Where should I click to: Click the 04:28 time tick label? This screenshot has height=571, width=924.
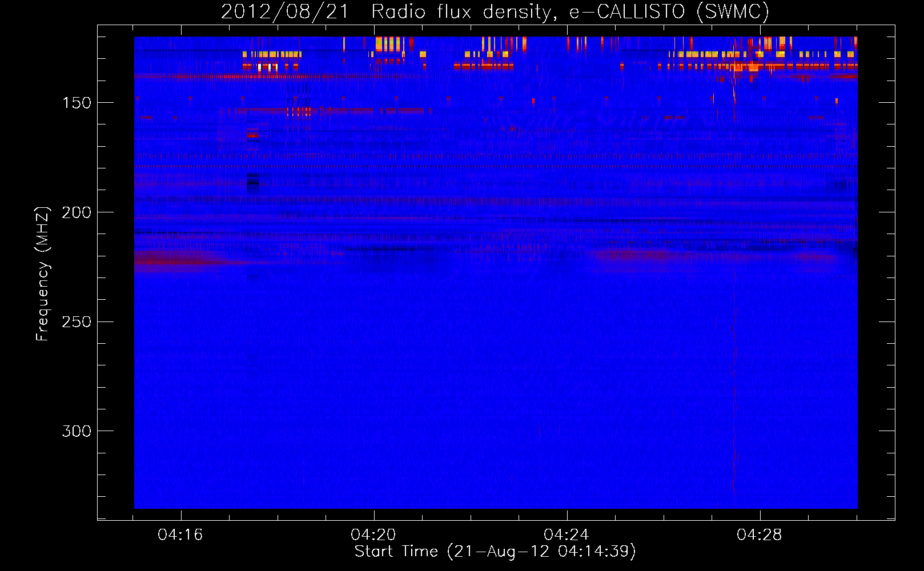coord(760,535)
